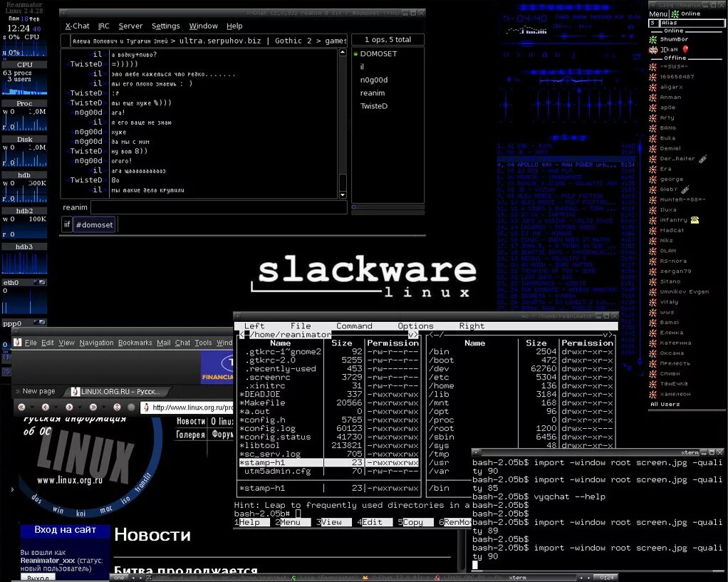Click the rewind button in Opera toolbar
The width and height of the screenshot is (728, 582).
22,407
